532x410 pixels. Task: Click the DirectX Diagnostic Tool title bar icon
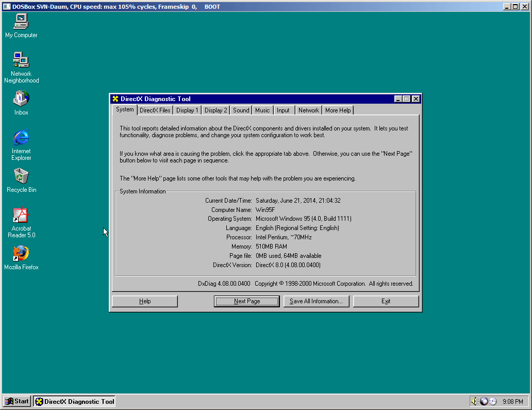coord(115,99)
